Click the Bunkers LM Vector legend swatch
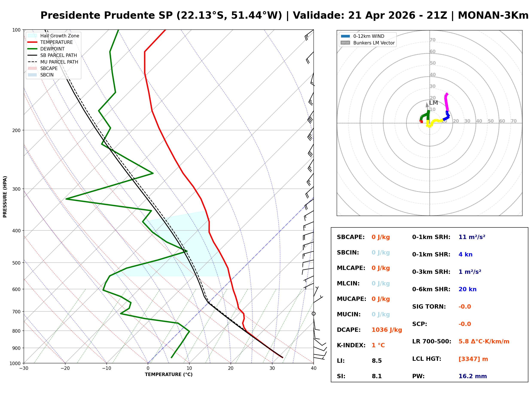This screenshot has height=393, width=532. tap(346, 43)
